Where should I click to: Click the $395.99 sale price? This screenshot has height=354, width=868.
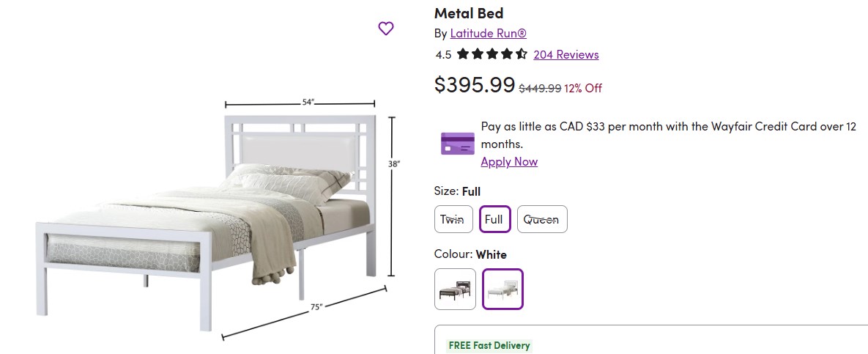475,85
